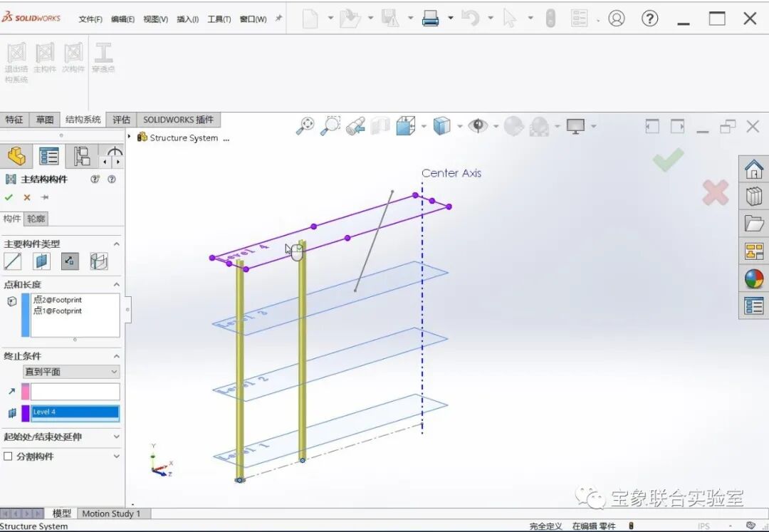Select the path segment member type

click(13, 261)
